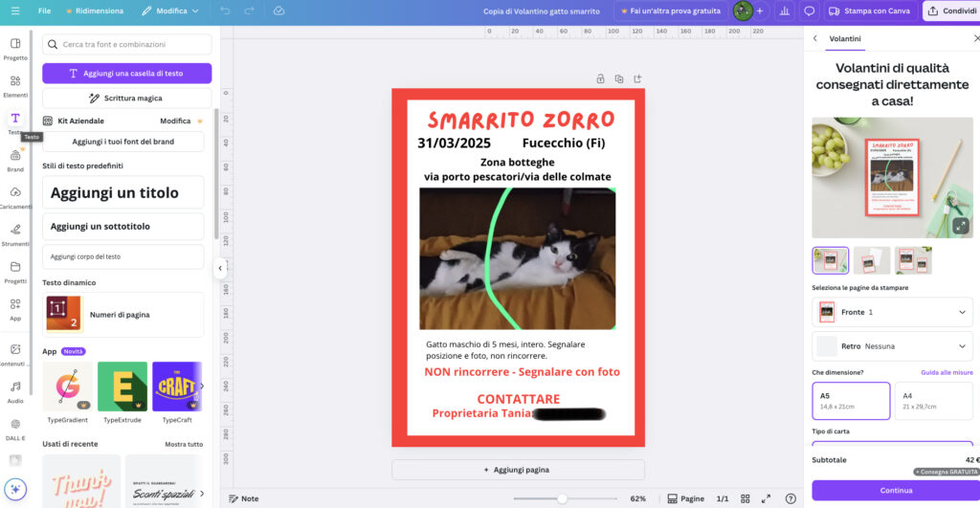Click the Scrittura magica button
Screen dimensions: 980x508
127,99
